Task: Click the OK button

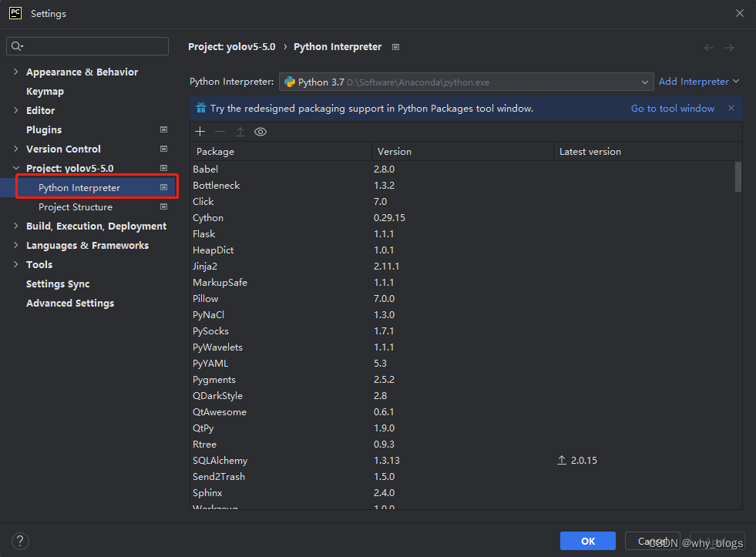Action: pos(588,541)
